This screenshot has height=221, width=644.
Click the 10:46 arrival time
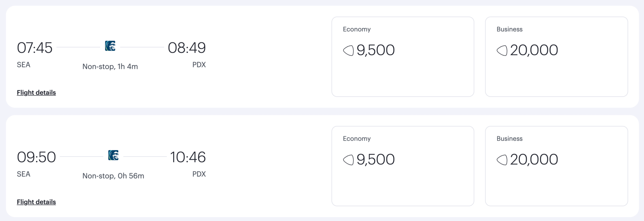click(188, 157)
